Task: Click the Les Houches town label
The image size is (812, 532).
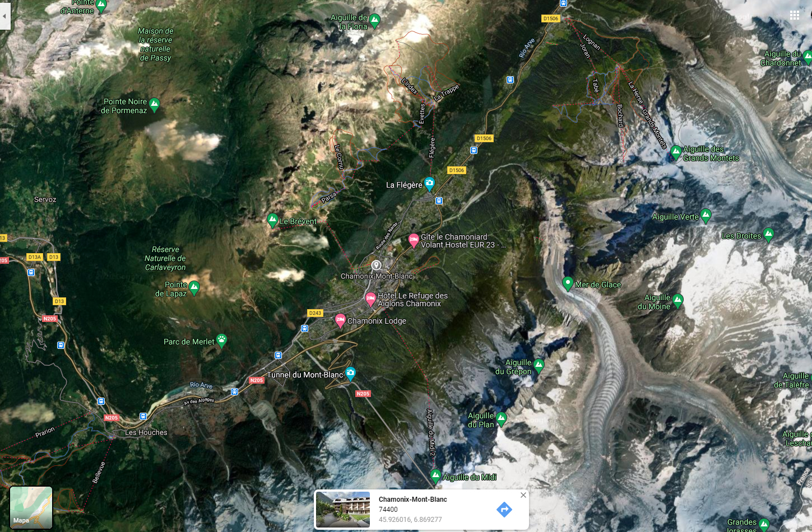Action: [146, 432]
